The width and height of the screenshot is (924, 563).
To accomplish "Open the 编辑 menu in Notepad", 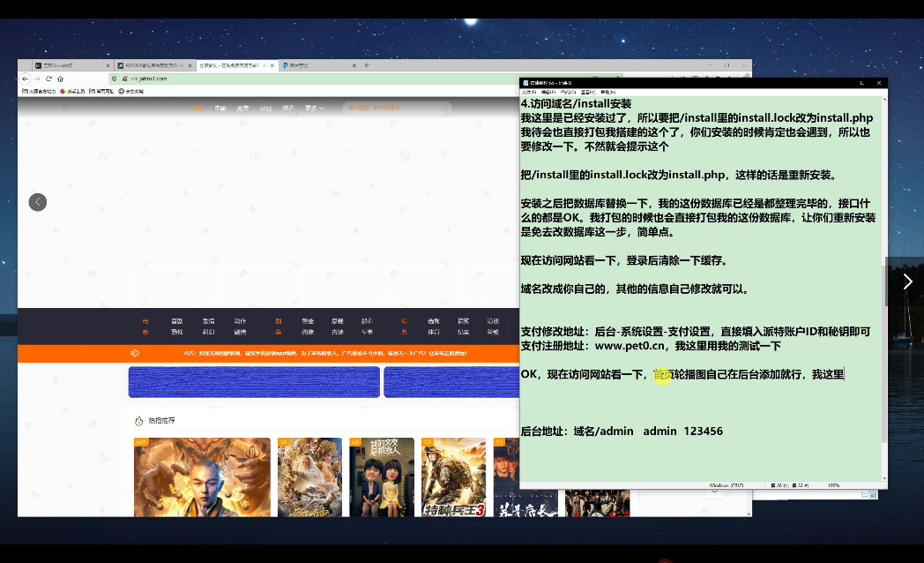I will pos(548,92).
